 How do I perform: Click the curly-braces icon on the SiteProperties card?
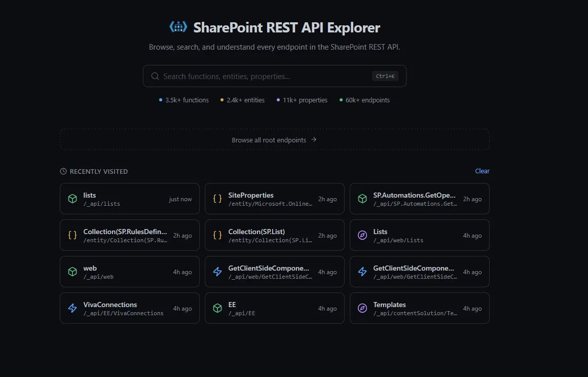[217, 199]
